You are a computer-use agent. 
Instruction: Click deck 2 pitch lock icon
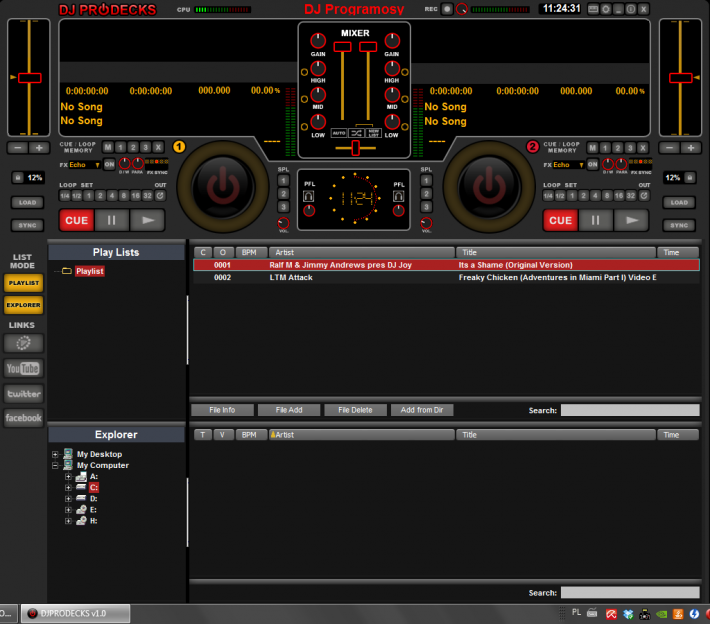[690, 178]
